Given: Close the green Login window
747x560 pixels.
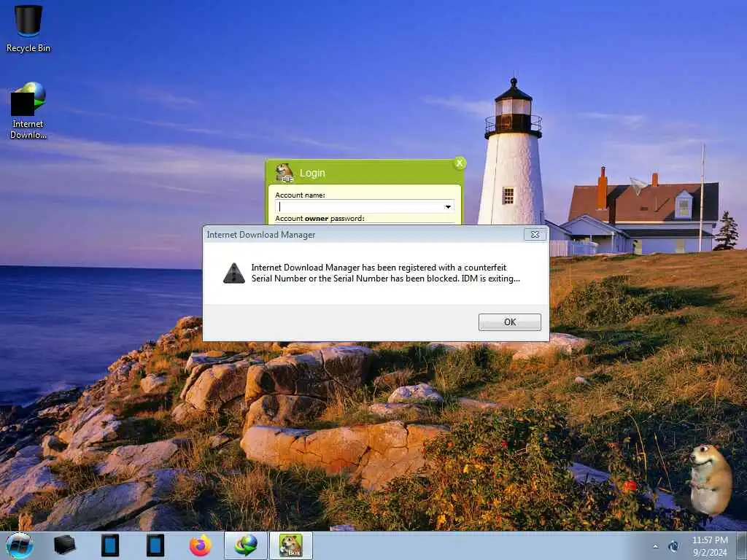Looking at the screenshot, I should [460, 163].
